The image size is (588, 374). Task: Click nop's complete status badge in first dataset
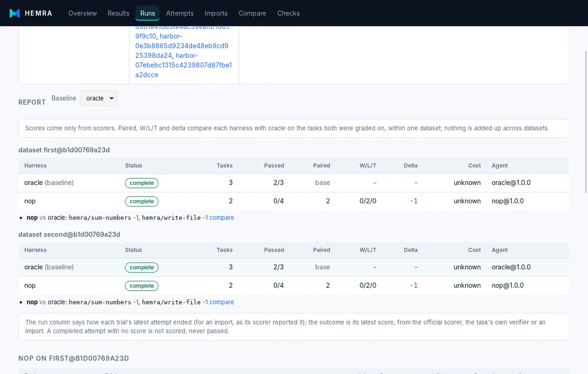[x=142, y=201]
